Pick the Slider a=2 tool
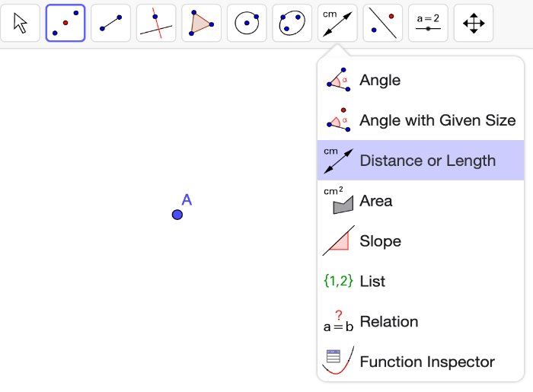Viewport: 533px width, 392px height. (x=428, y=23)
